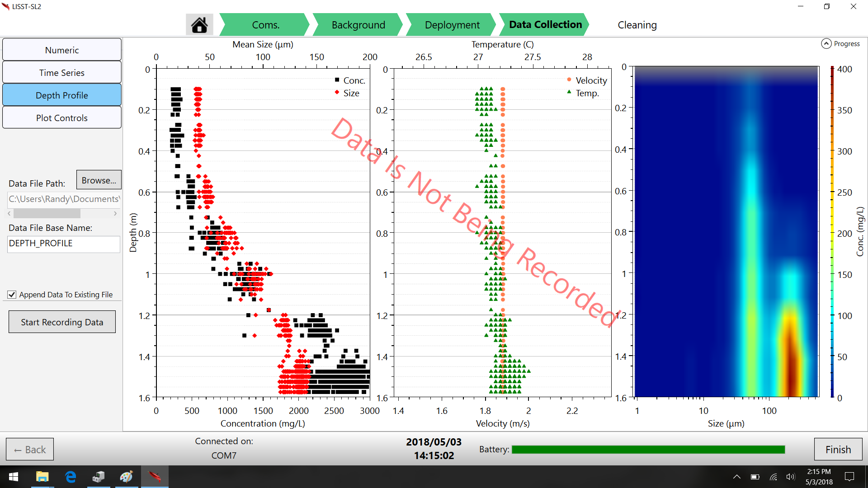The width and height of the screenshot is (868, 488).
Task: Expand hidden icons in the system tray
Action: tap(737, 477)
